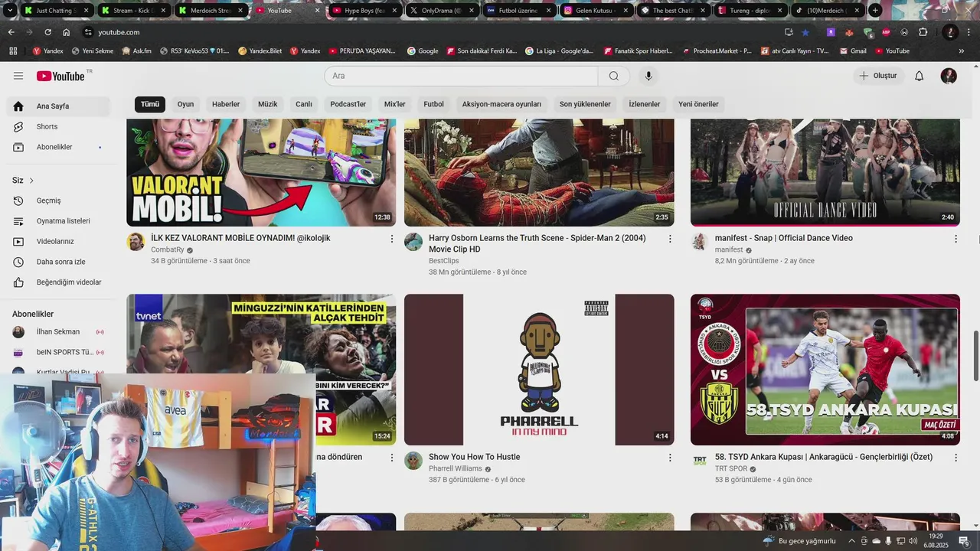Open the Windows notification center icon
The image size is (980, 551).
[964, 541]
